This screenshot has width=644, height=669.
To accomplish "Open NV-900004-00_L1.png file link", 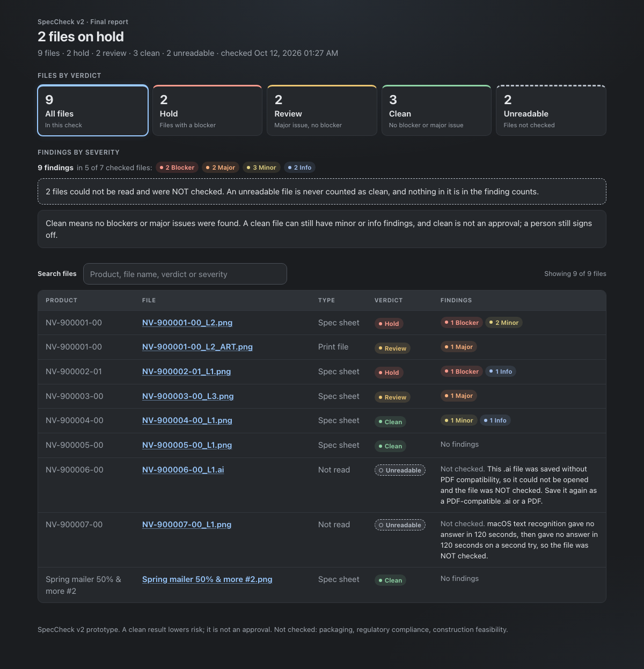I will pos(187,420).
